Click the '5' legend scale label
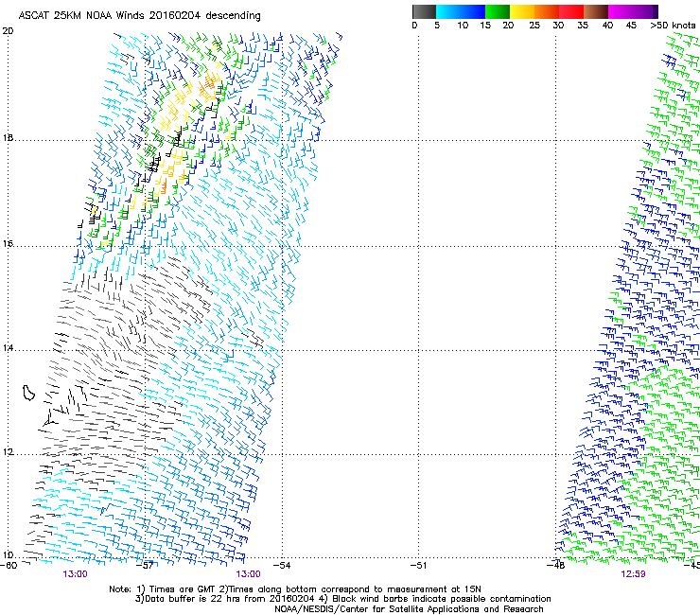This screenshot has width=700, height=615. click(437, 26)
